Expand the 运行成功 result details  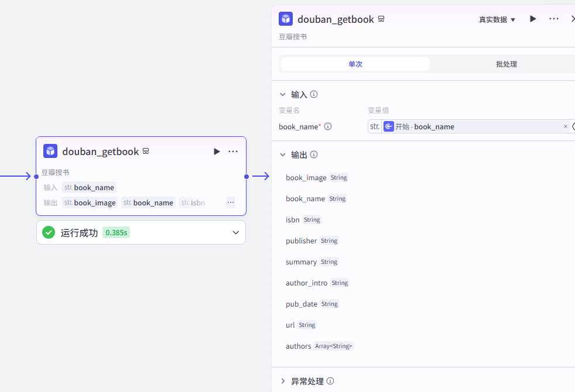point(236,233)
